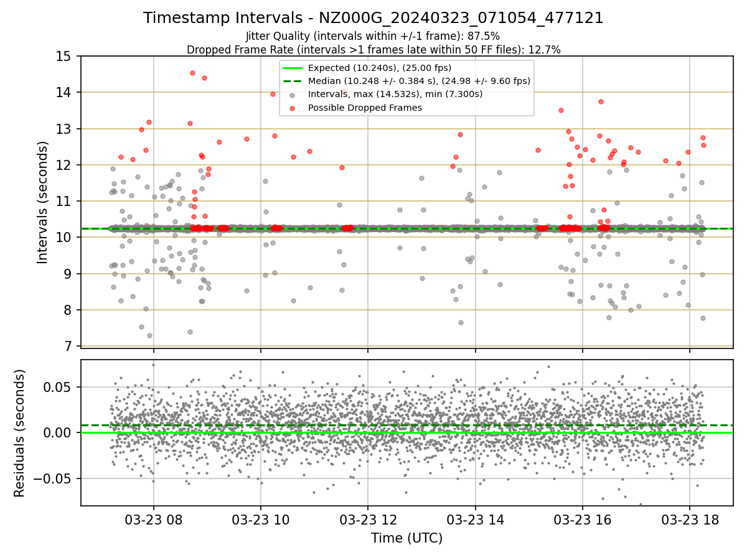Click the "Time (UTC)" x-axis label

point(406,538)
